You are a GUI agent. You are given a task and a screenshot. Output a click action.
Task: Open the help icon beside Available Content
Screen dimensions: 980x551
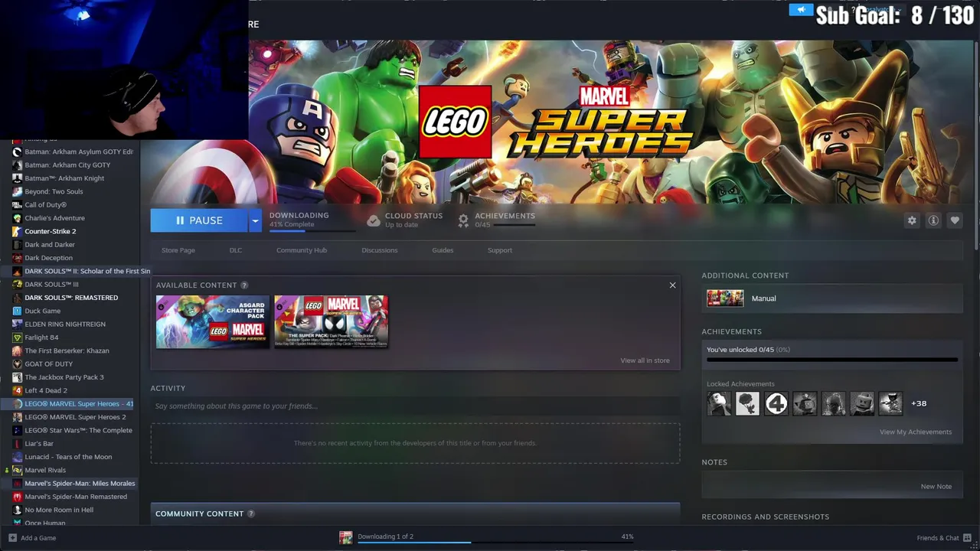click(x=244, y=285)
